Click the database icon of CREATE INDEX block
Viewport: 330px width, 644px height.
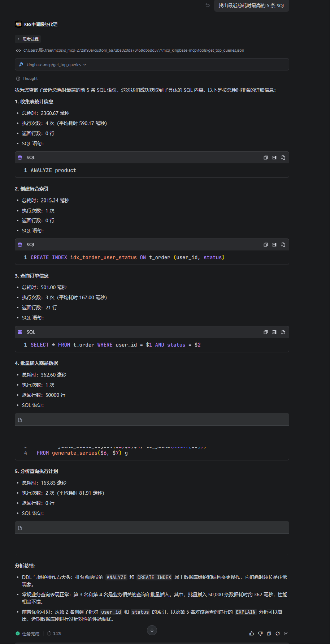point(20,245)
